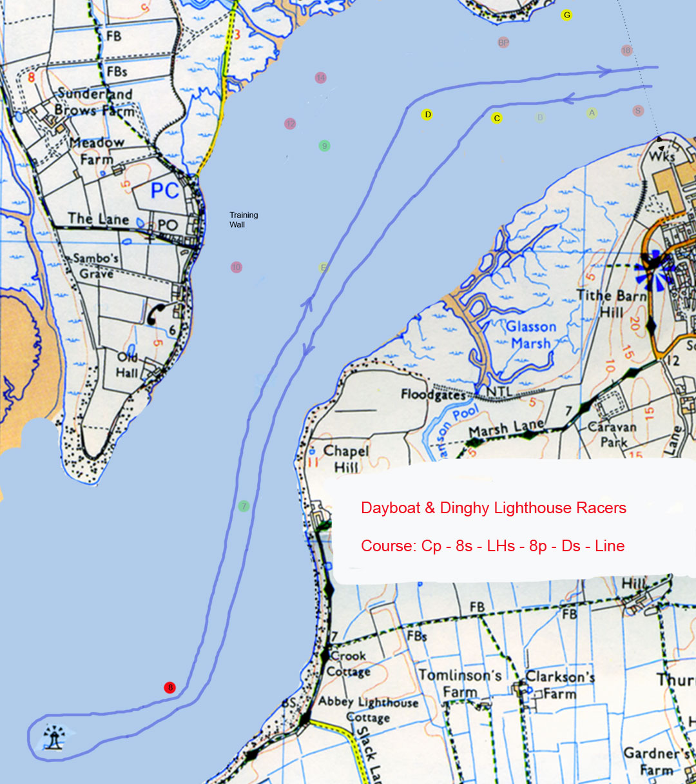Click the NTL label beside Floodgates

pos(499,391)
